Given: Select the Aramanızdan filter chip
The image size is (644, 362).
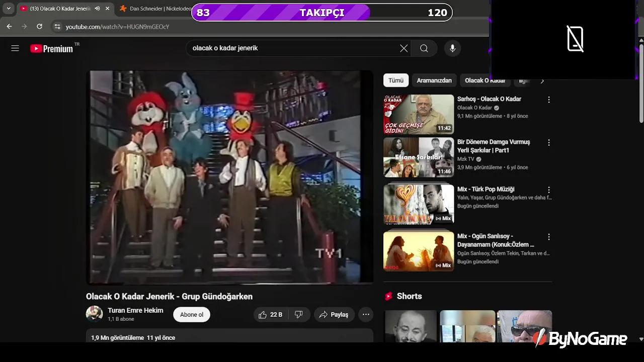Looking at the screenshot, I should [434, 80].
